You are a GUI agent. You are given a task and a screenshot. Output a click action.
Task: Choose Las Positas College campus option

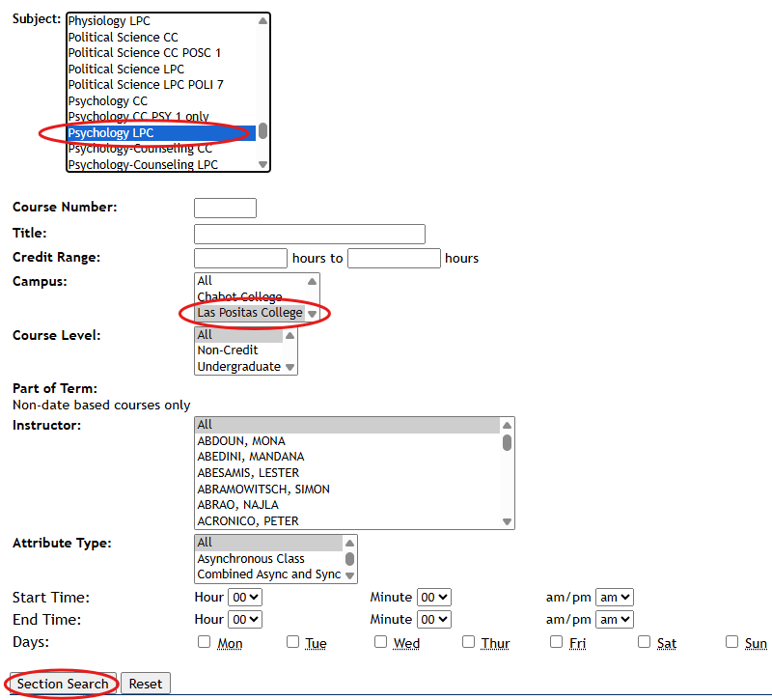pos(250,313)
